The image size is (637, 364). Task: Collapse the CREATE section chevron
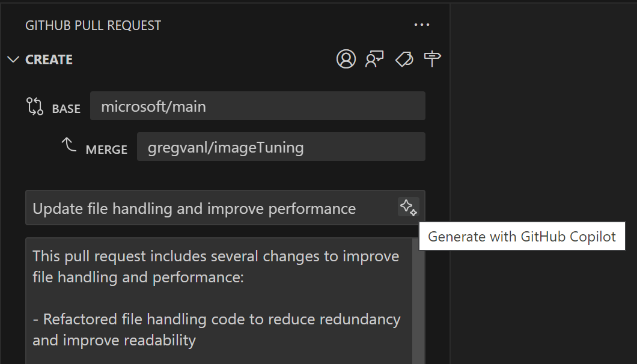coord(13,59)
